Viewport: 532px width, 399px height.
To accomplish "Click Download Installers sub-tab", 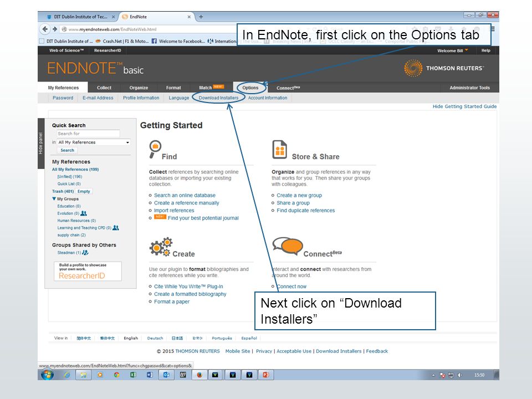I will tap(218, 98).
